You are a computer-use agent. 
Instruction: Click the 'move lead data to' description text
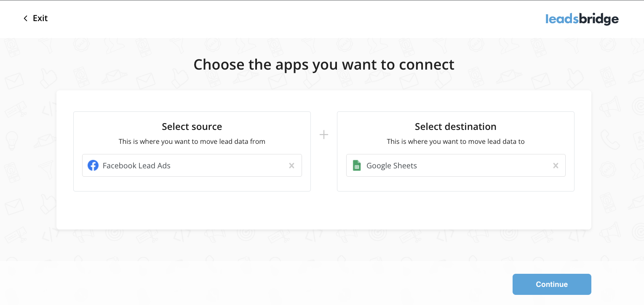coord(455,142)
